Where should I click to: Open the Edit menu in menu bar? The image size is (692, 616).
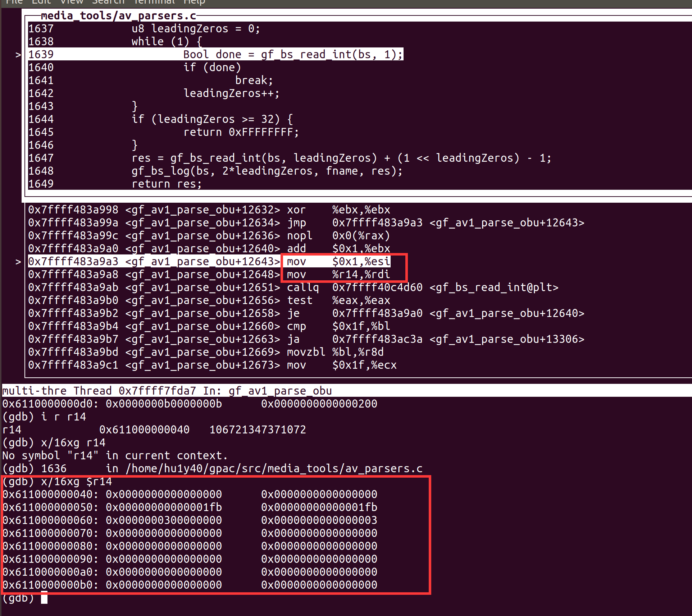click(x=41, y=2)
